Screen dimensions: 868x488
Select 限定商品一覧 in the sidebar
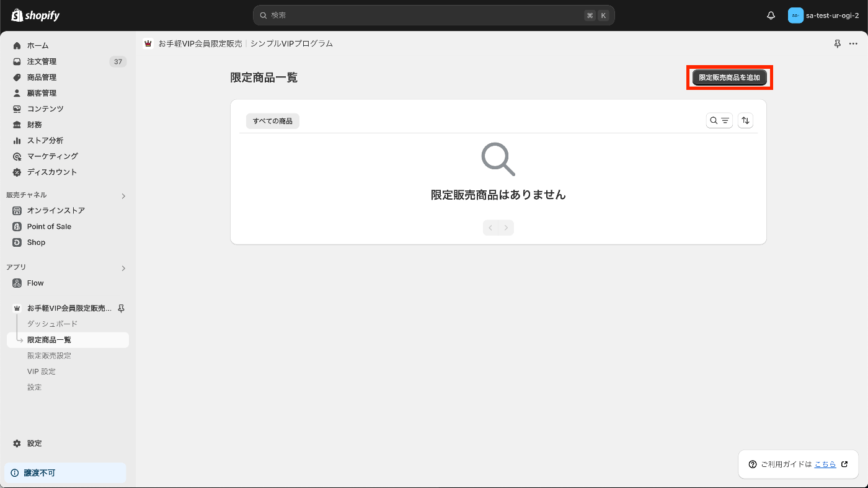click(68, 340)
